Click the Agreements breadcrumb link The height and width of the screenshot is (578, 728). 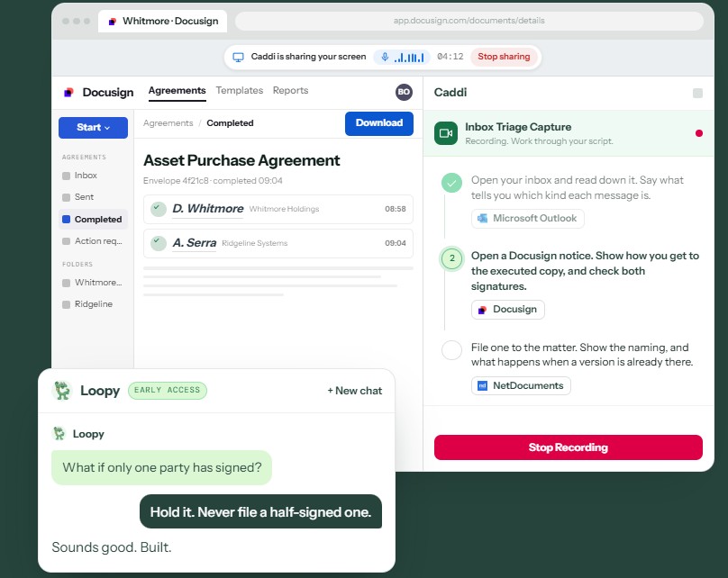point(168,123)
